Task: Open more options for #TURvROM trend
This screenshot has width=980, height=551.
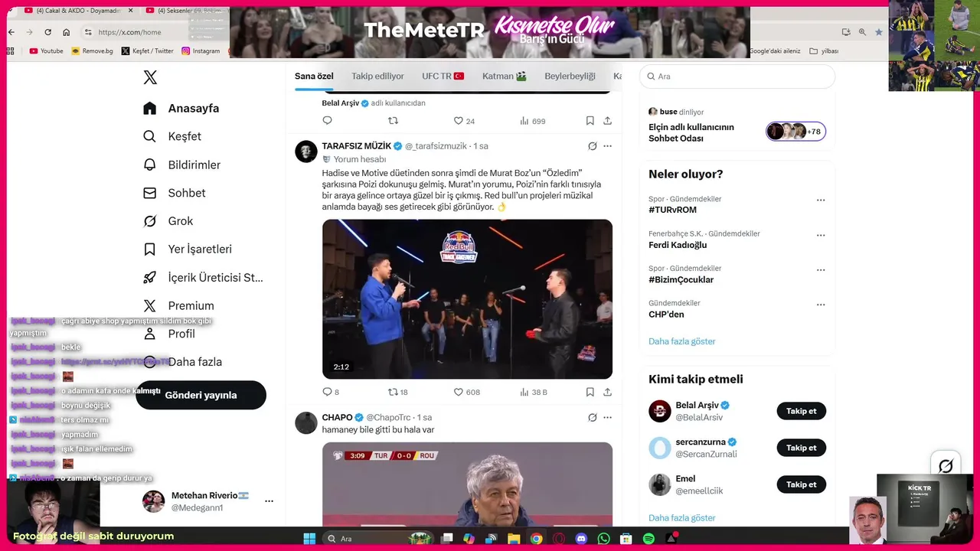Action: pyautogui.click(x=821, y=200)
